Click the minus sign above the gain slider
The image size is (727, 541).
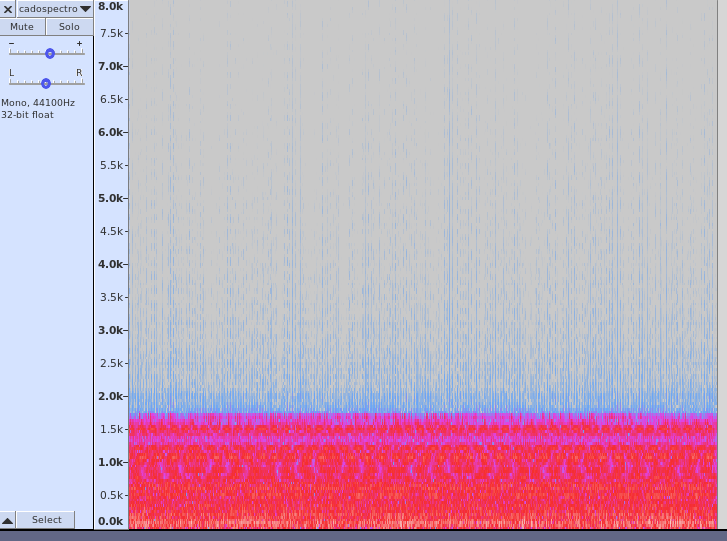(x=12, y=44)
